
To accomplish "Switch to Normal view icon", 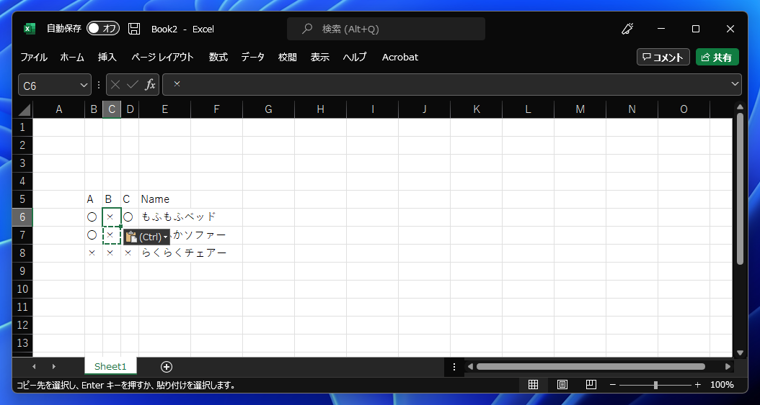I will (533, 385).
